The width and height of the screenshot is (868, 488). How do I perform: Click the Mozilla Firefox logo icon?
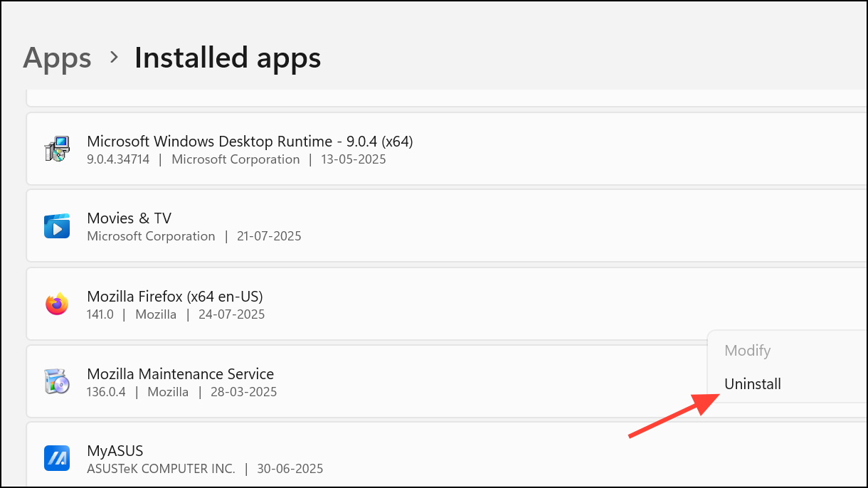coord(57,304)
